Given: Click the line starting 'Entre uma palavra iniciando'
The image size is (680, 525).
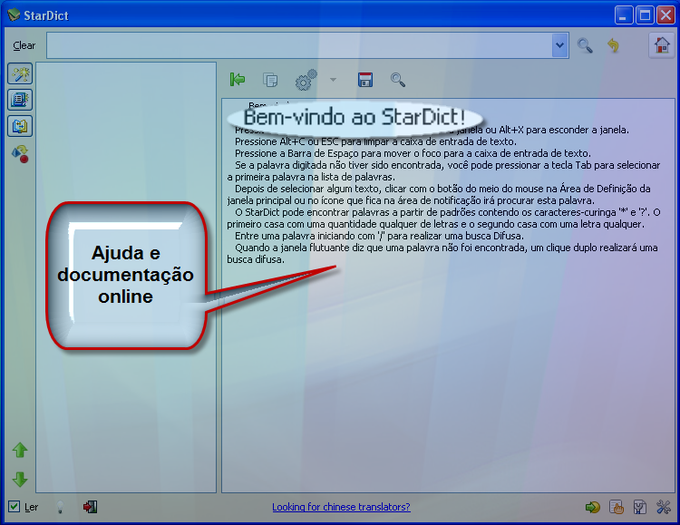Looking at the screenshot, I should (379, 236).
